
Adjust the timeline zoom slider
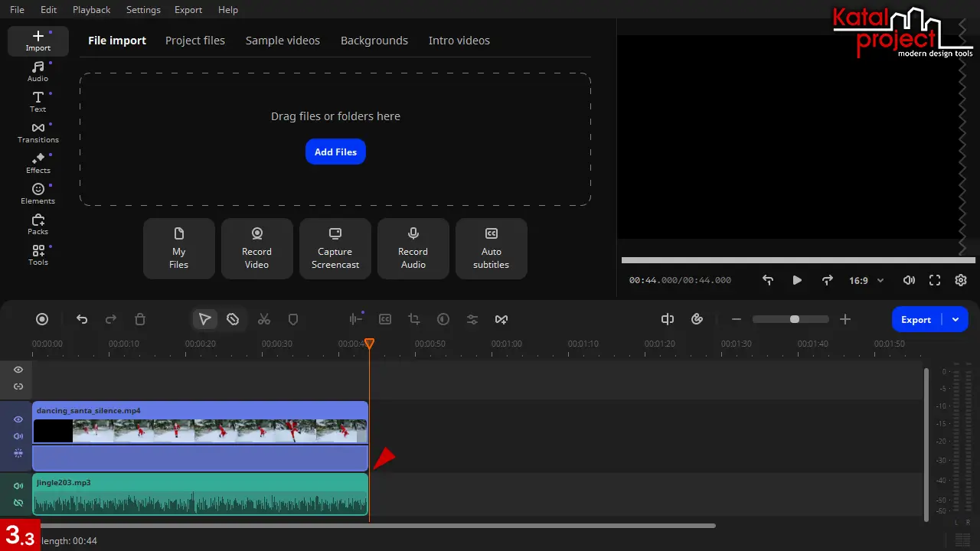coord(795,319)
